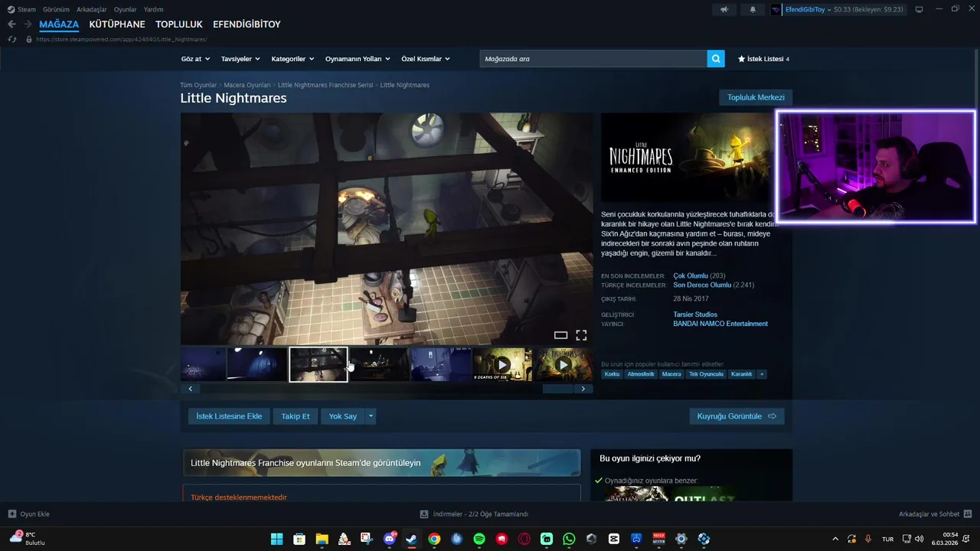Open the Opera browser from the taskbar
The height and width of the screenshot is (551, 980).
coord(524,539)
